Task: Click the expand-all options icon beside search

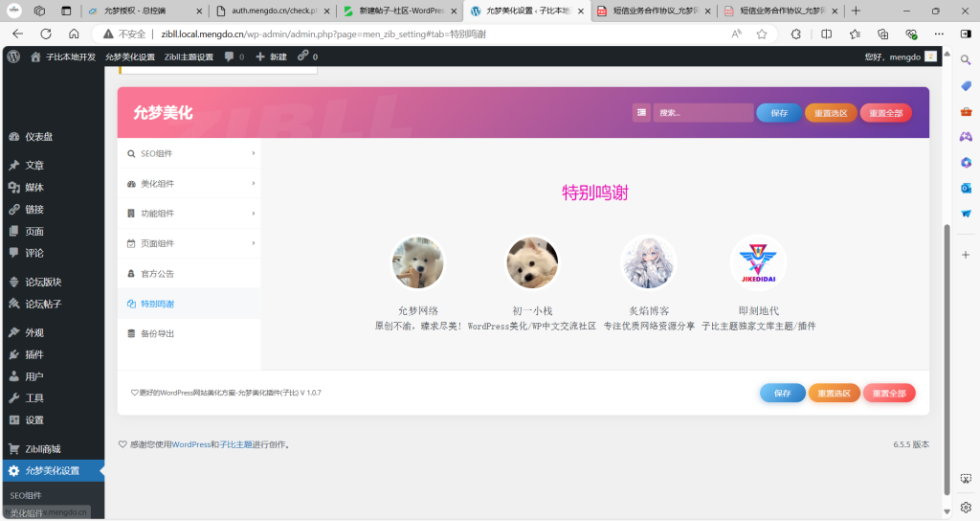Action: coord(641,113)
